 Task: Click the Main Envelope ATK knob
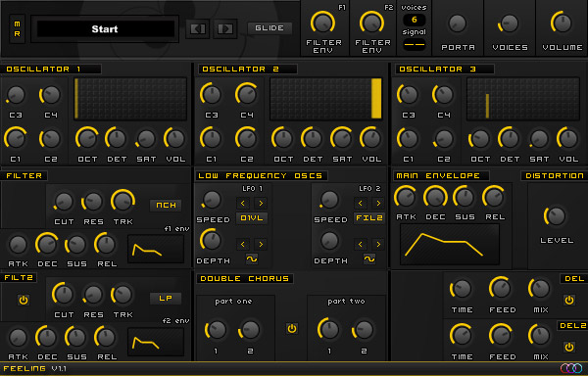[406, 197]
